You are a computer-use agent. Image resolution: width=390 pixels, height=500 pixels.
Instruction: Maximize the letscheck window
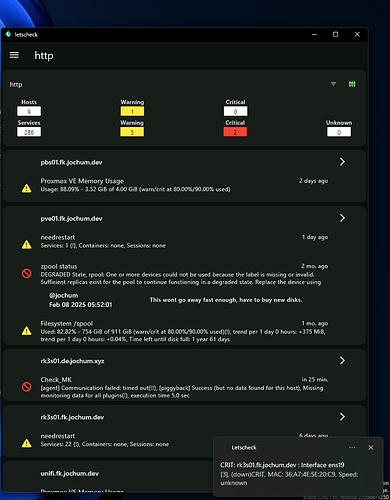(336, 34)
